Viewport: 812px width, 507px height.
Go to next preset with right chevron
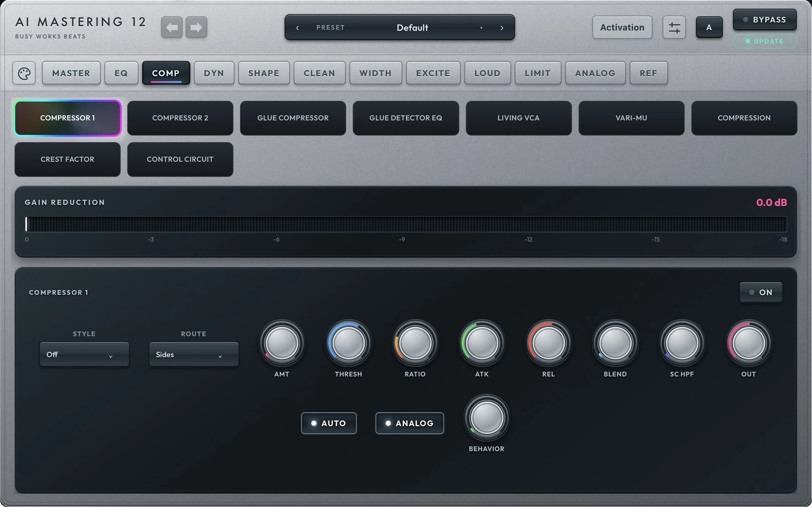pyautogui.click(x=502, y=28)
